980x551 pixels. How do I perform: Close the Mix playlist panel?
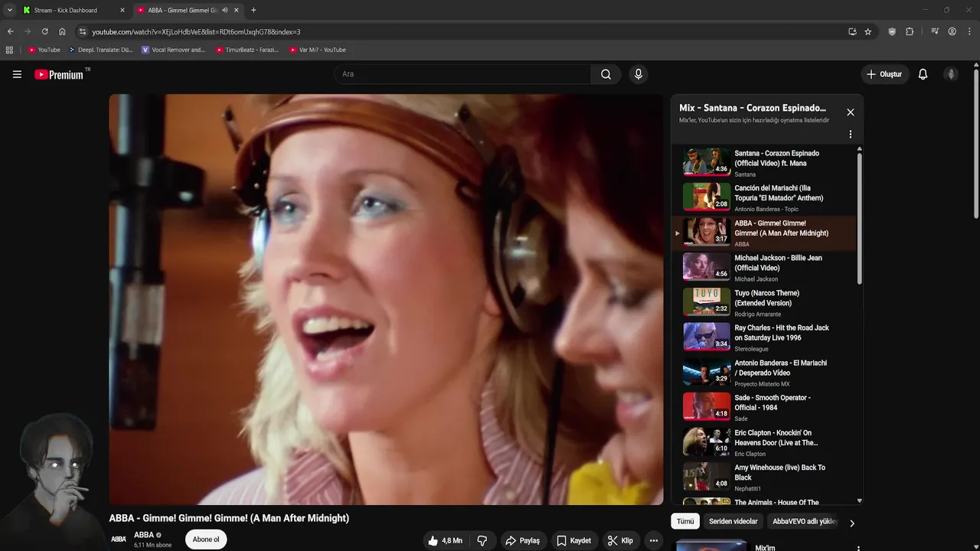(850, 112)
